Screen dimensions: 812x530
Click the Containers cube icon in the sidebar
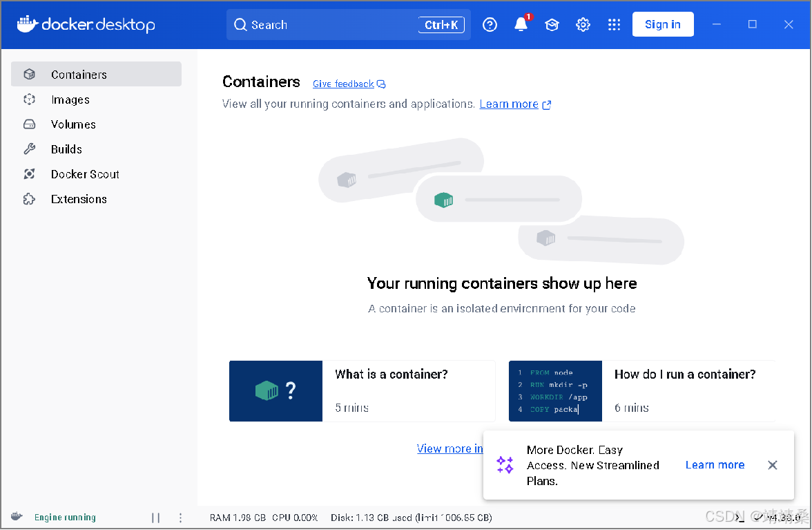[30, 74]
